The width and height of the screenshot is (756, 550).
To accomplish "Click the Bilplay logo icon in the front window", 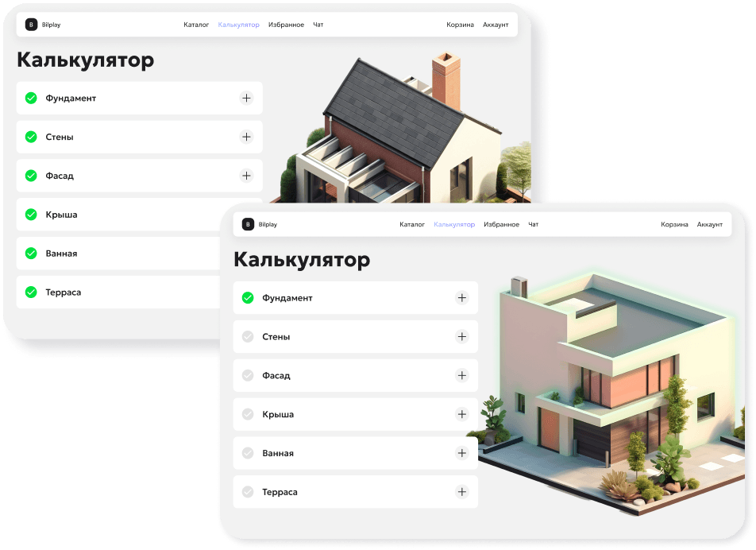I will pyautogui.click(x=248, y=224).
